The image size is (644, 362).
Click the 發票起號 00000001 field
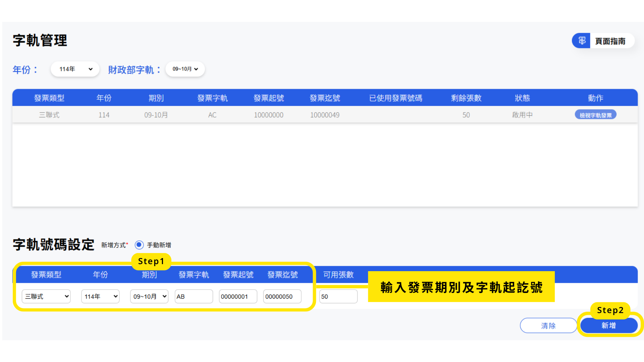(x=238, y=297)
